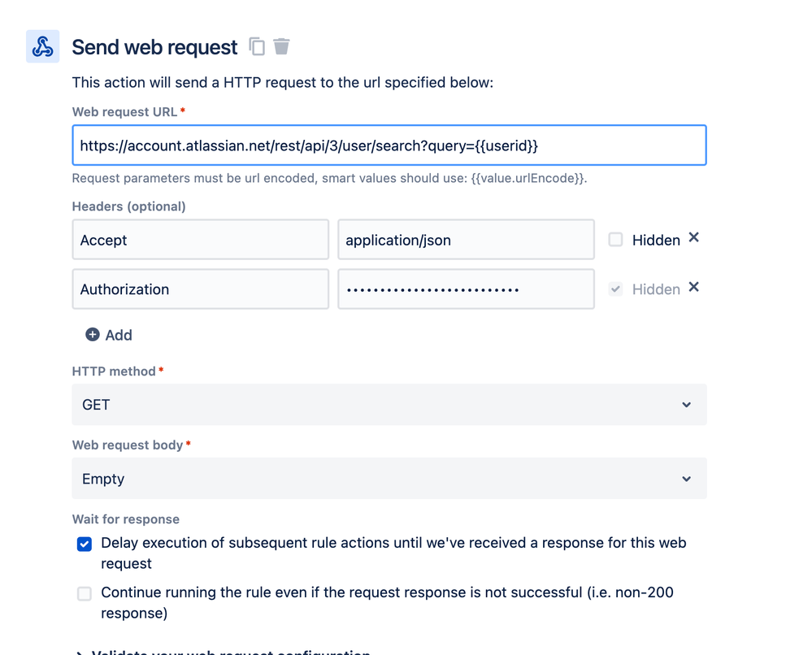This screenshot has height=655, width=812.
Task: Click the Accept header name field
Action: tap(200, 240)
